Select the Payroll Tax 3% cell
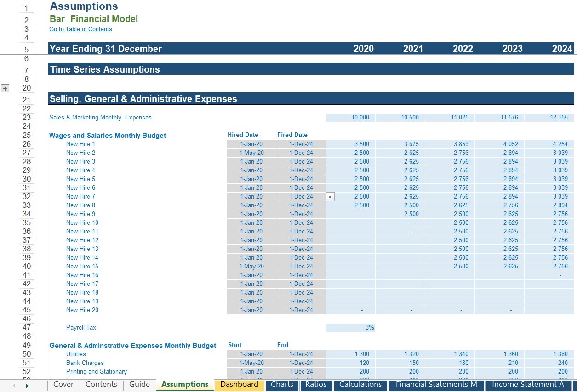 [x=350, y=328]
